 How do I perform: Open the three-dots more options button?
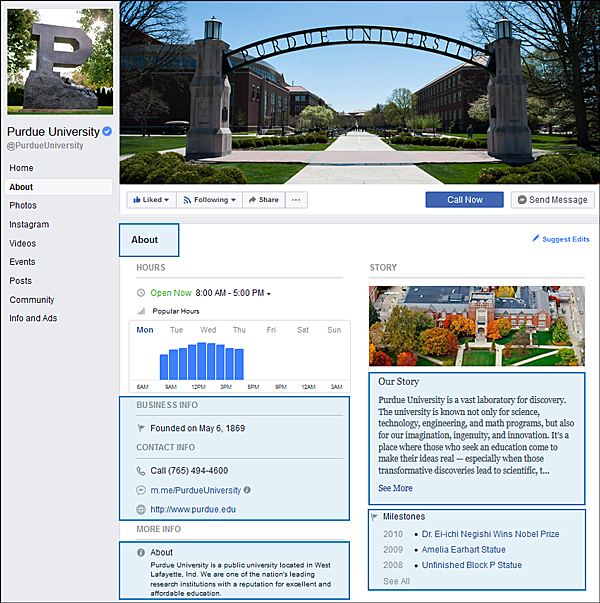296,200
